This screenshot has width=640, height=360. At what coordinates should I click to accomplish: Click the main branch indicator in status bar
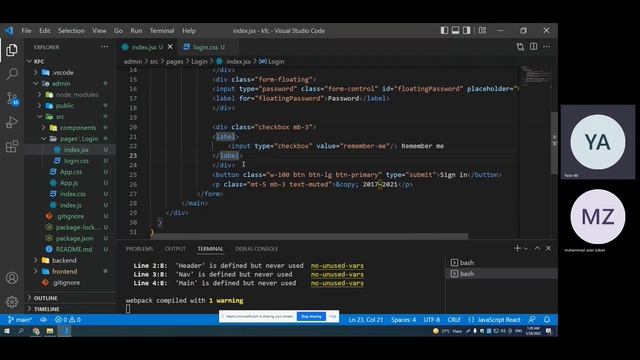(20, 320)
